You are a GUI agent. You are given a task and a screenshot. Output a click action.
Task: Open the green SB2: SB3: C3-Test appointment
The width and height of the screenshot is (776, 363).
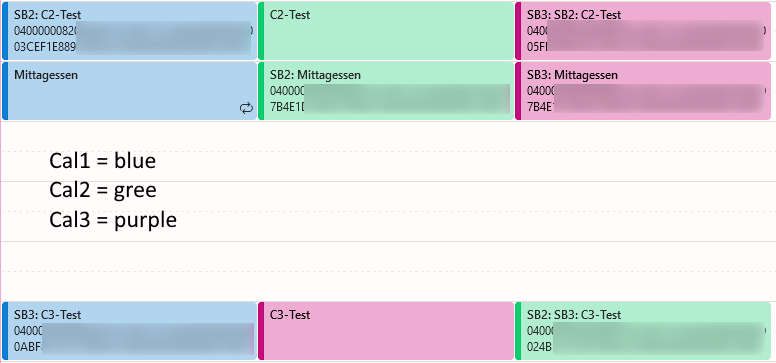(643, 331)
